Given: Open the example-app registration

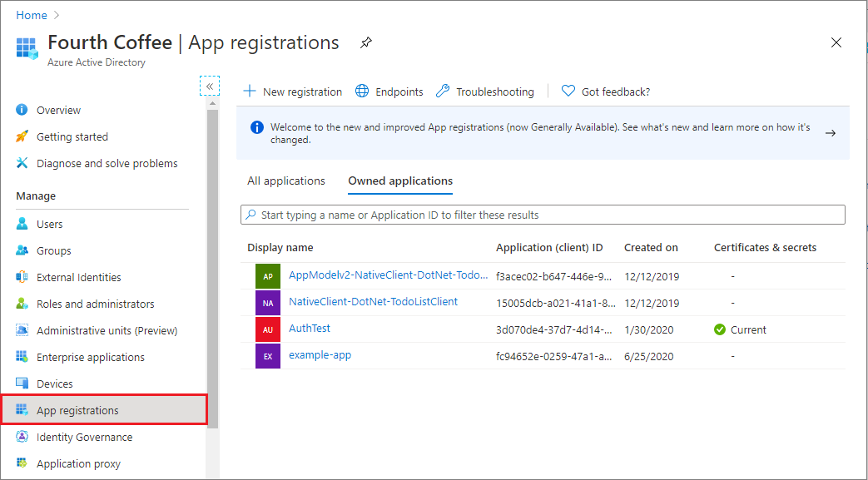Looking at the screenshot, I should [320, 355].
